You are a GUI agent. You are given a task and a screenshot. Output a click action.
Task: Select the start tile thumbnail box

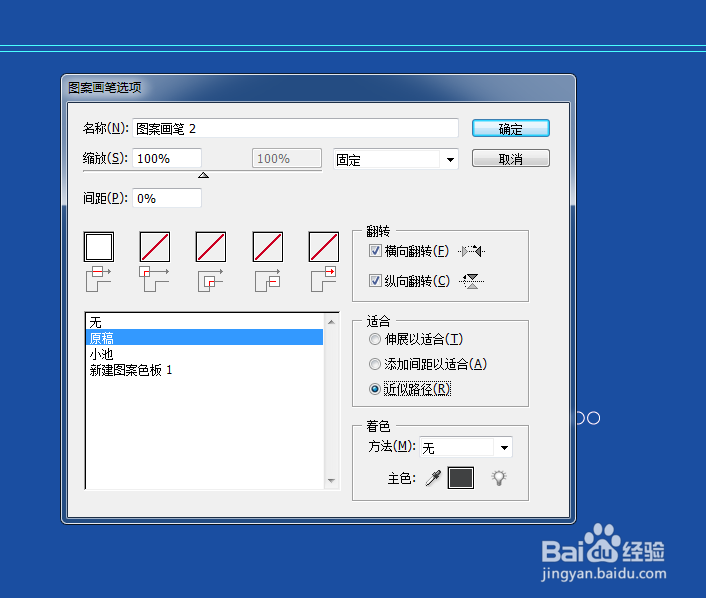pos(268,247)
